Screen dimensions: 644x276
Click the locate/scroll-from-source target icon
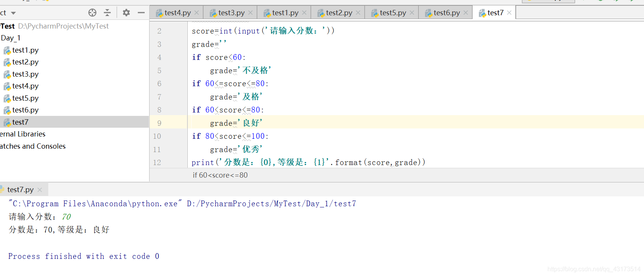(92, 13)
